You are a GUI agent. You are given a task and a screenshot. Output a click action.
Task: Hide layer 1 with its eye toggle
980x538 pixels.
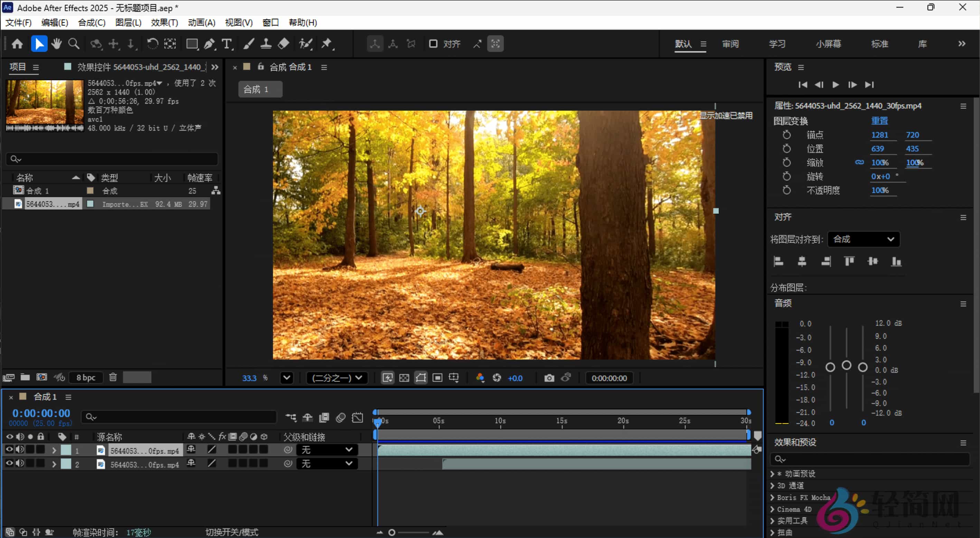(10, 450)
